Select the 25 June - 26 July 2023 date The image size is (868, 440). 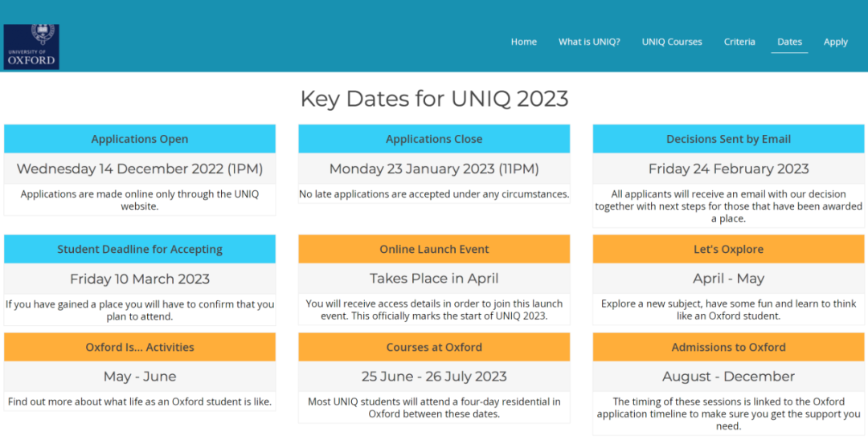point(434,376)
